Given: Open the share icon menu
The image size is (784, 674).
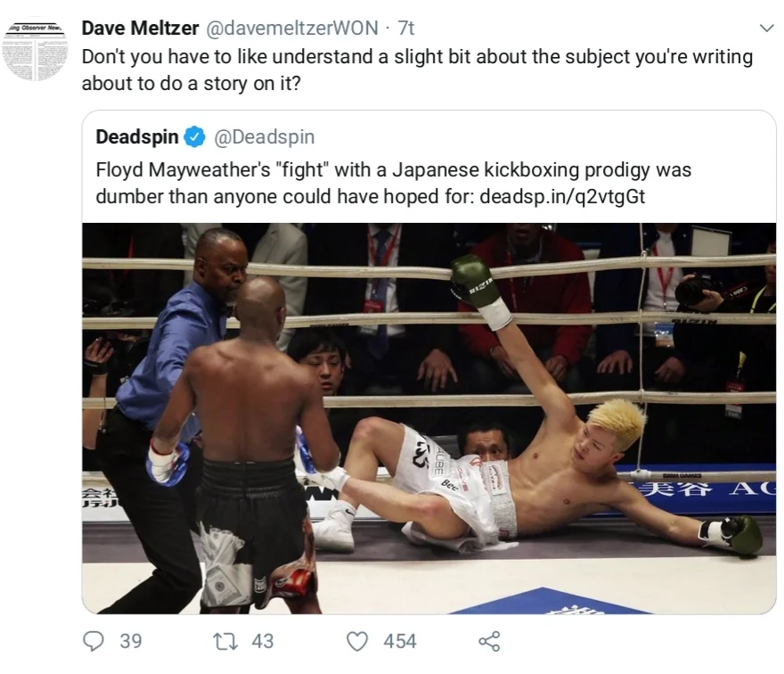Looking at the screenshot, I should (489, 642).
